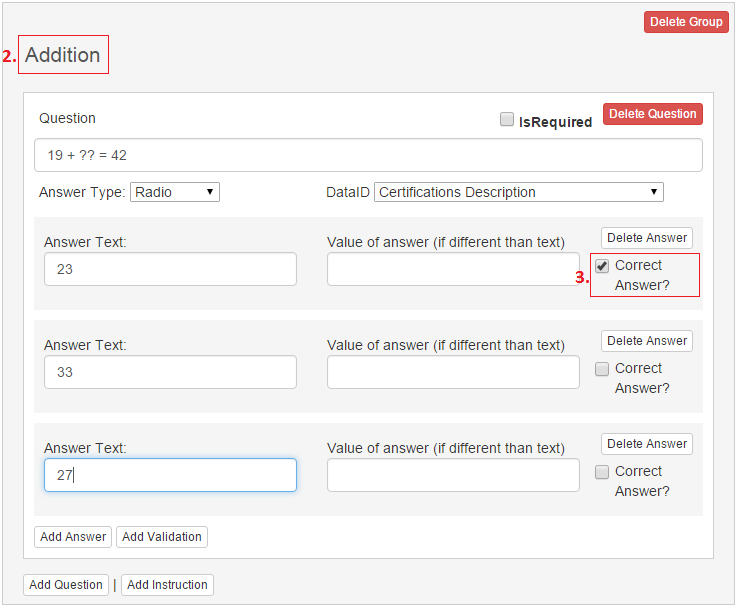738x608 pixels.
Task: Mark answer 33 as Correct Answer
Action: [x=602, y=369]
